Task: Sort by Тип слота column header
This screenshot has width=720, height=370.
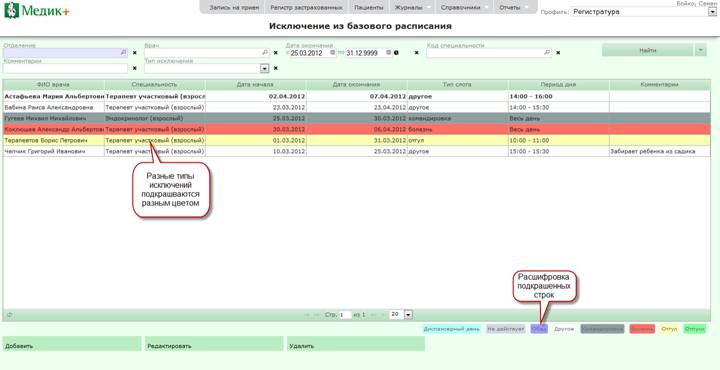Action: point(458,84)
